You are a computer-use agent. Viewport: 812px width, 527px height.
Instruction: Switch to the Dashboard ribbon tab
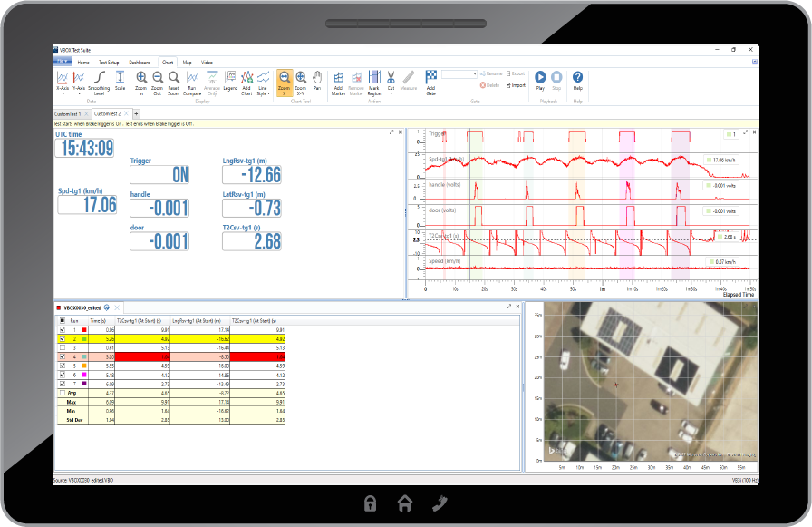[x=140, y=62]
